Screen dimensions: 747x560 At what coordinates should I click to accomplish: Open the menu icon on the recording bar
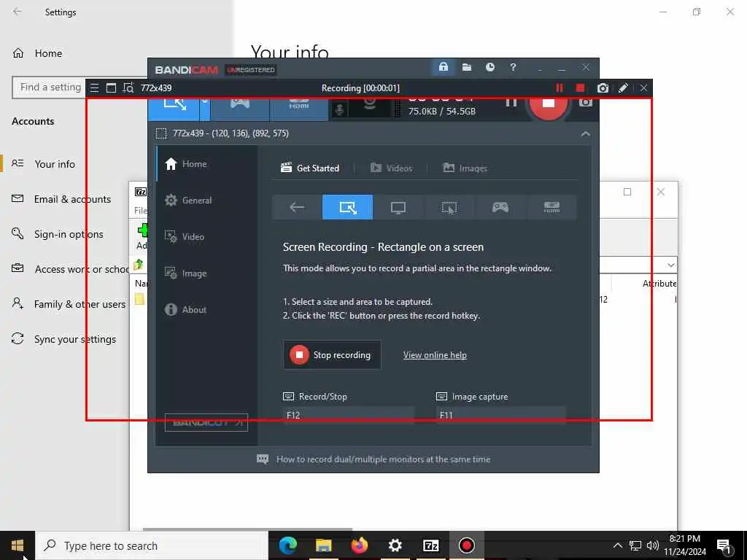click(x=94, y=88)
